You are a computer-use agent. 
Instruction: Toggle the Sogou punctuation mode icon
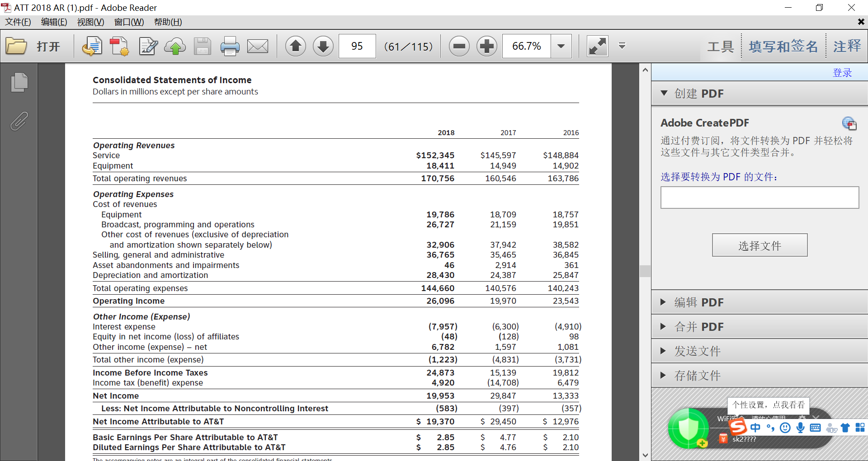coord(770,428)
